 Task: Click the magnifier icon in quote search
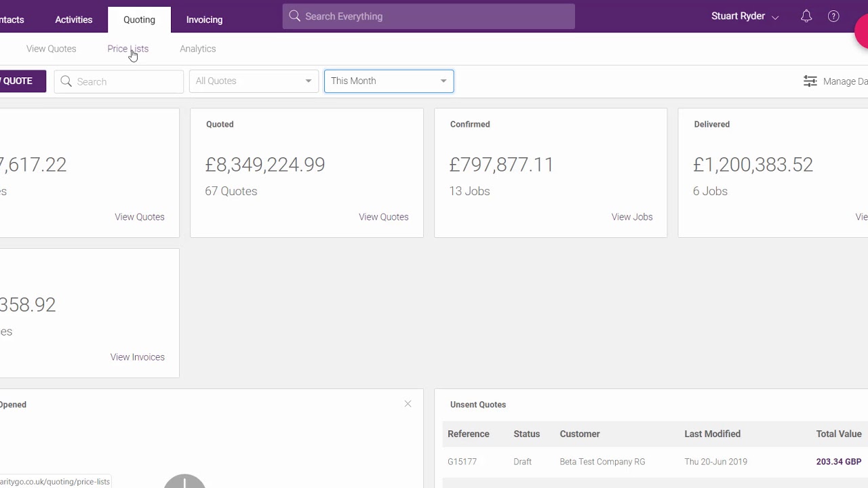pos(66,81)
